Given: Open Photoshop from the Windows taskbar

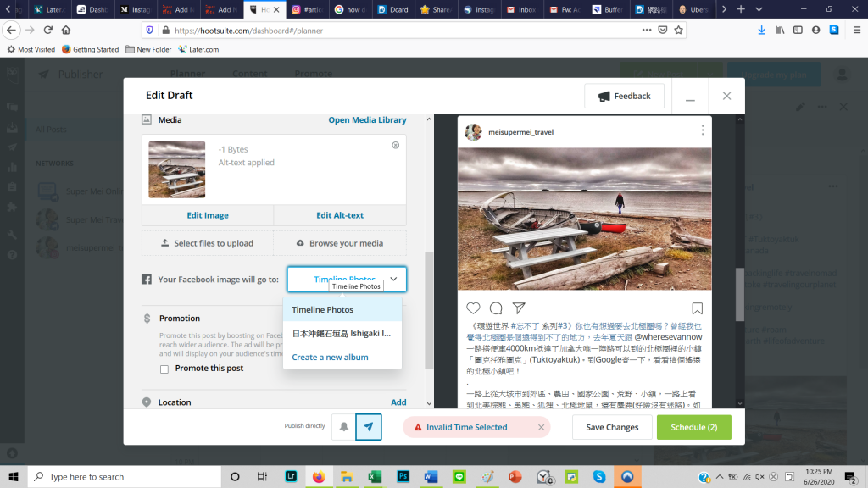Looking at the screenshot, I should tap(403, 476).
